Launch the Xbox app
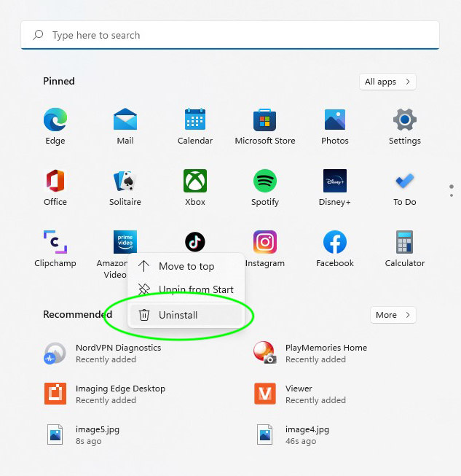The image size is (461, 476). tap(195, 187)
